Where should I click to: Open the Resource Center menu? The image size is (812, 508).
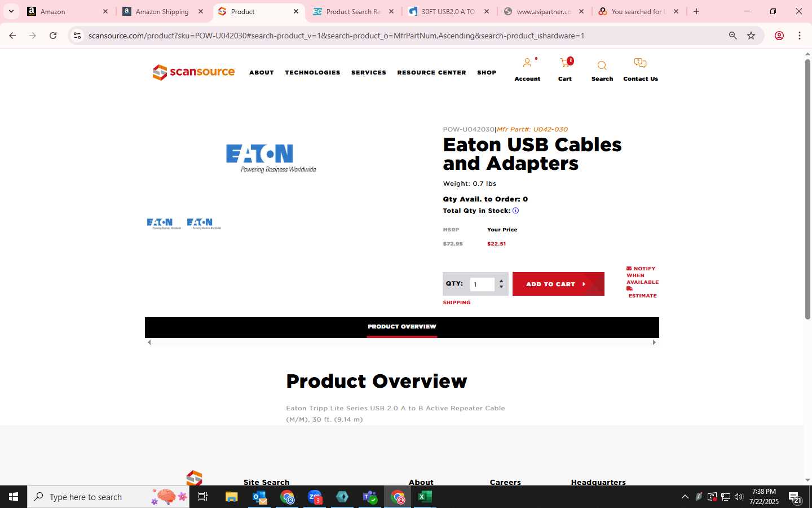pos(431,72)
